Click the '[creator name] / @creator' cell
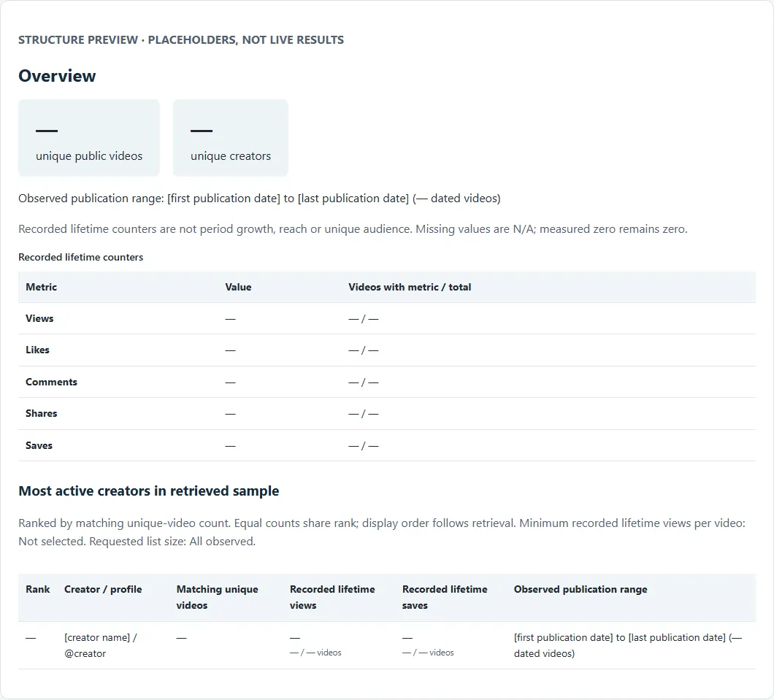Screen dimensions: 774x700 tap(101, 646)
